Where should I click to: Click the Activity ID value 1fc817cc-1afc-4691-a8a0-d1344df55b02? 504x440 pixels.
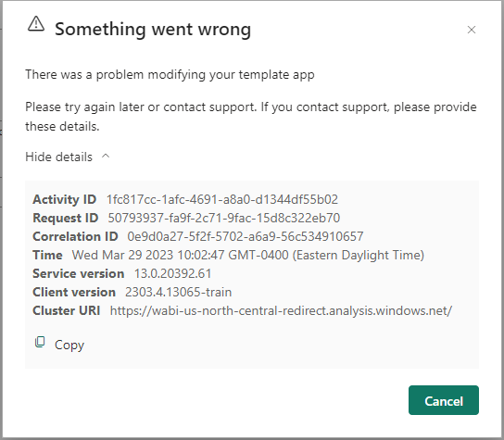(222, 199)
